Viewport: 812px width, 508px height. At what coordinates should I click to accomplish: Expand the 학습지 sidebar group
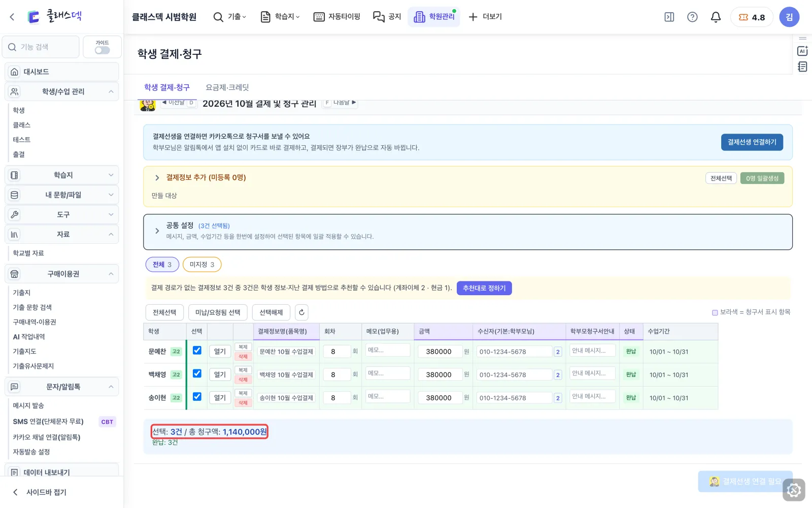pyautogui.click(x=62, y=175)
